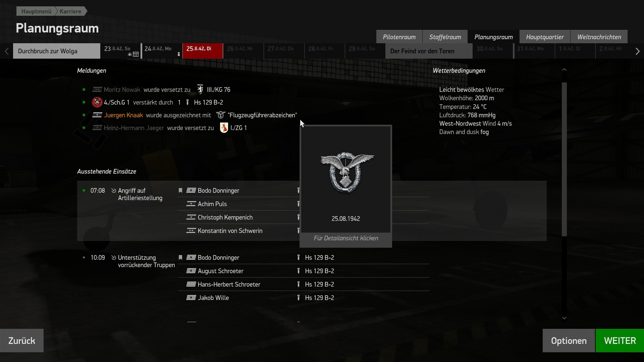Click the Flugzeugführerabzeichen award icon

pyautogui.click(x=220, y=115)
